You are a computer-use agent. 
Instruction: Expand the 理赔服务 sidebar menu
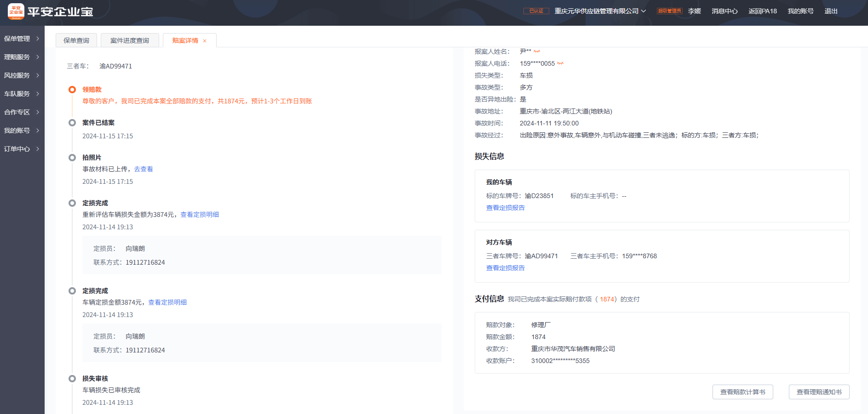pyautogui.click(x=22, y=57)
